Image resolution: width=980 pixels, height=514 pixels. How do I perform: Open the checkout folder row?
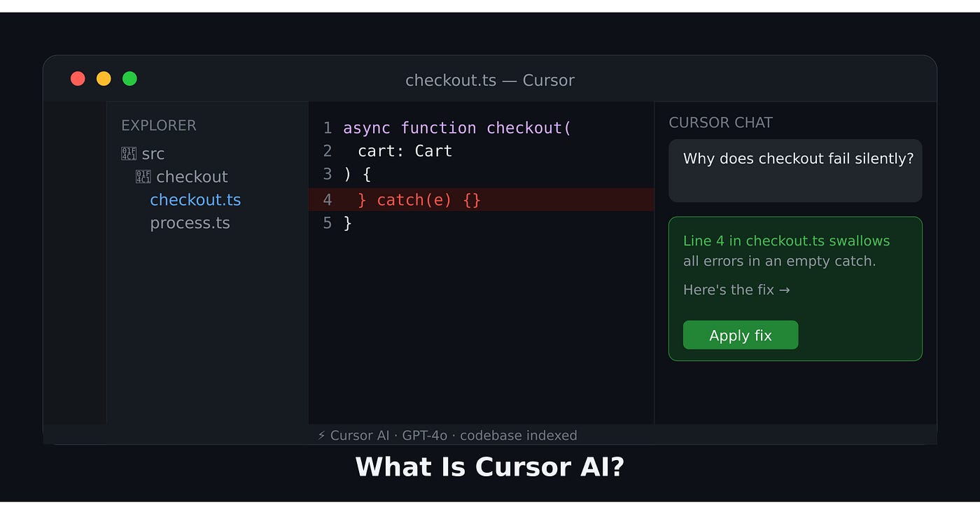tap(183, 177)
